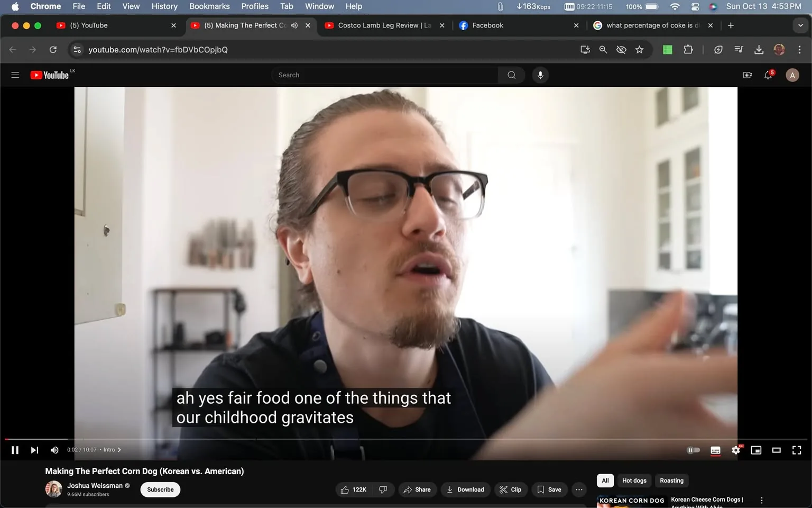Enter full screen mode

click(796, 450)
